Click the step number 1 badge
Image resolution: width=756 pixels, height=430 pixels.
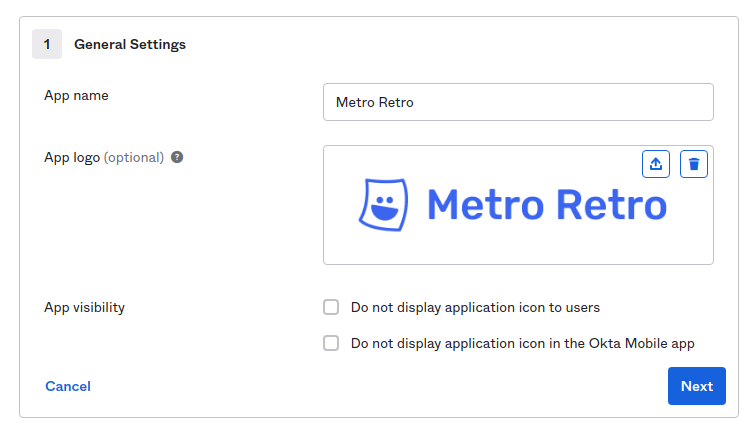(x=46, y=44)
